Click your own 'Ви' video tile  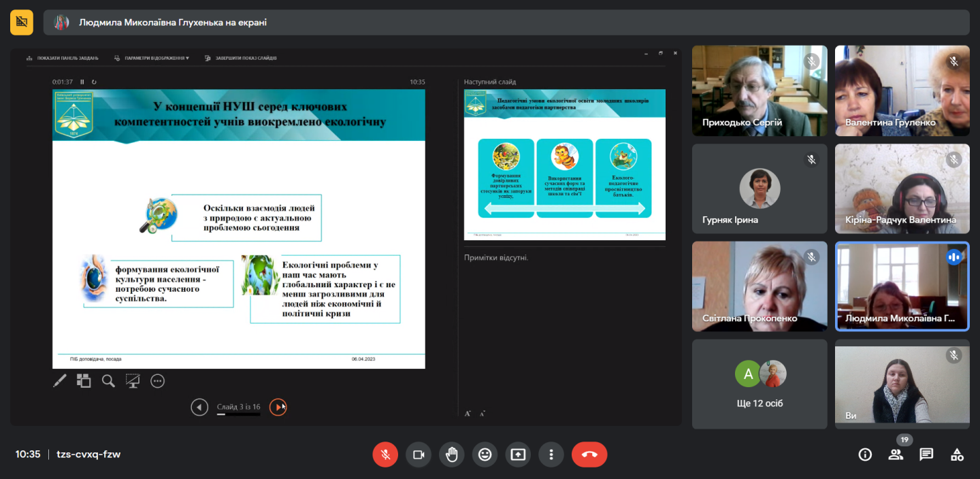[x=902, y=384]
